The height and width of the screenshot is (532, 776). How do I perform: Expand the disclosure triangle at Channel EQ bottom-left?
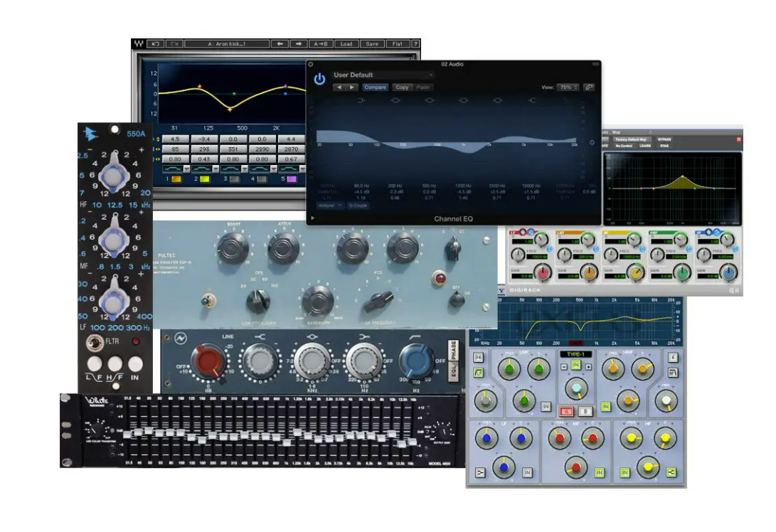pyautogui.click(x=313, y=218)
